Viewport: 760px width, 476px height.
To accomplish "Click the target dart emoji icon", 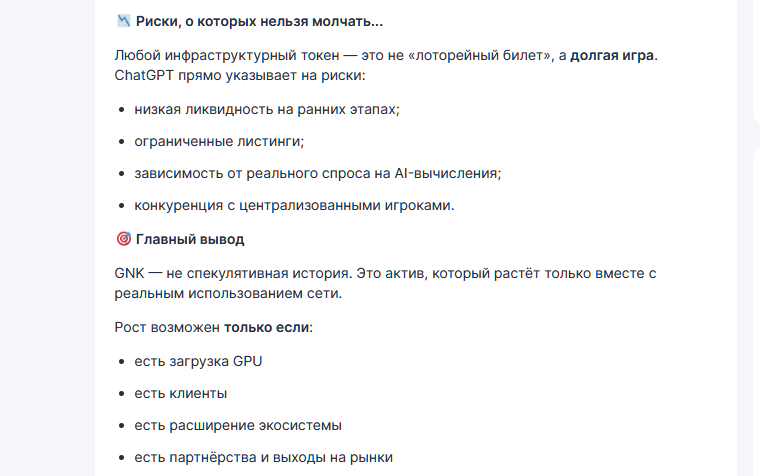I will (x=124, y=238).
